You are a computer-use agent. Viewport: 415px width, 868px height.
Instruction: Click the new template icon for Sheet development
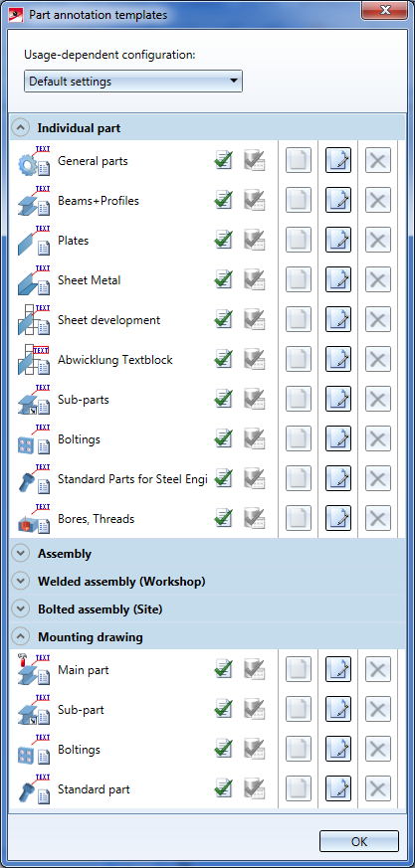tap(299, 320)
